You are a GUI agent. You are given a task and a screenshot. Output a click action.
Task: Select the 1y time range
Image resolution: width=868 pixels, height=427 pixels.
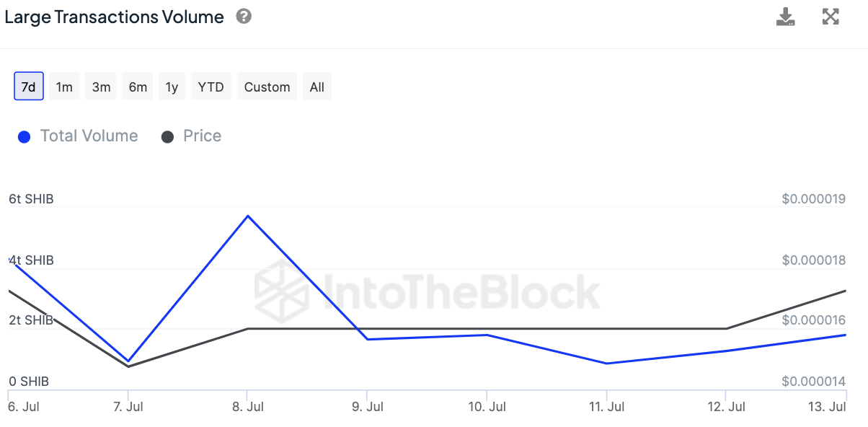172,87
